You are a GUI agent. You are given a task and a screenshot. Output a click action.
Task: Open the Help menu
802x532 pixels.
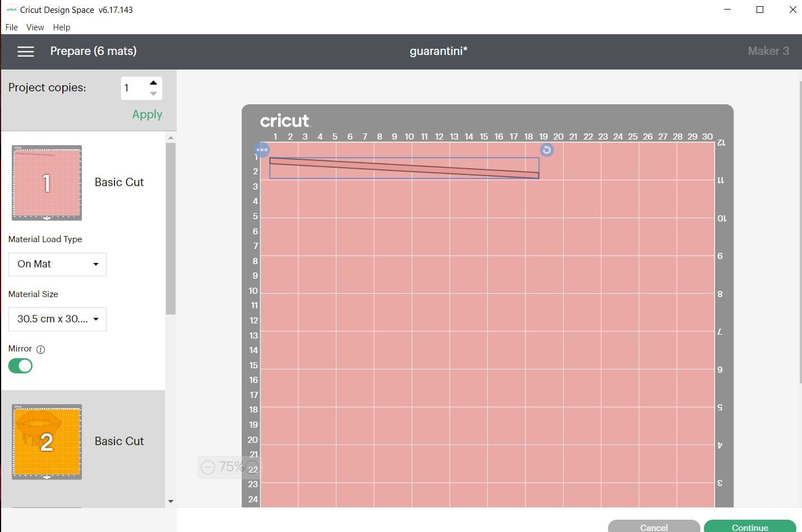point(62,27)
